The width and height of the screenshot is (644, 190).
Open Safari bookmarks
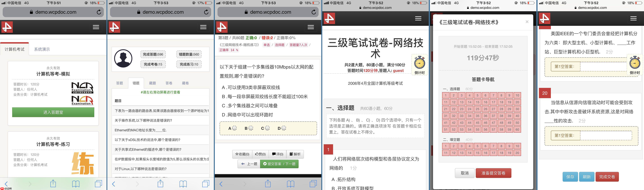click(x=76, y=183)
